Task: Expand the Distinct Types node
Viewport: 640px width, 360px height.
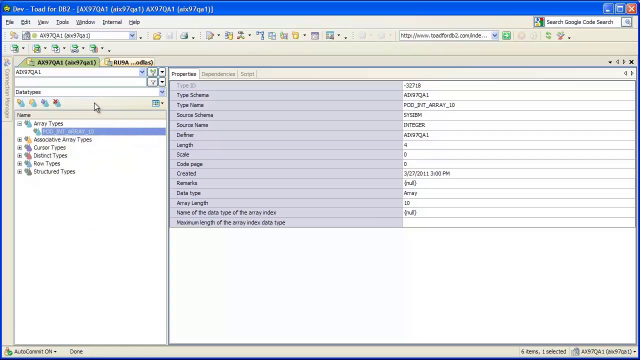Action: 20,156
